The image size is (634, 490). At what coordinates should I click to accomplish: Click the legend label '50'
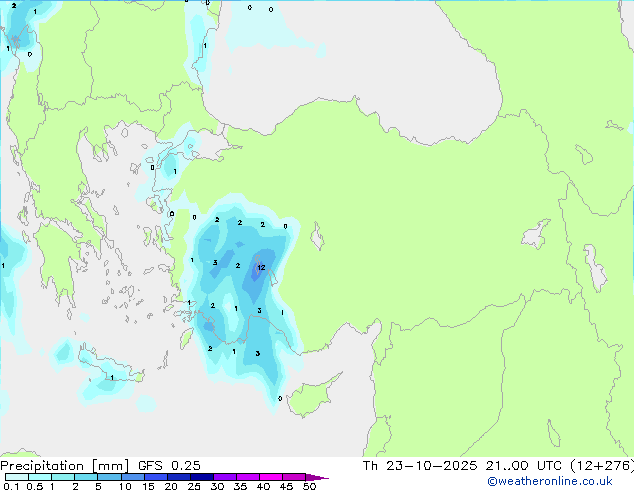[309, 486]
